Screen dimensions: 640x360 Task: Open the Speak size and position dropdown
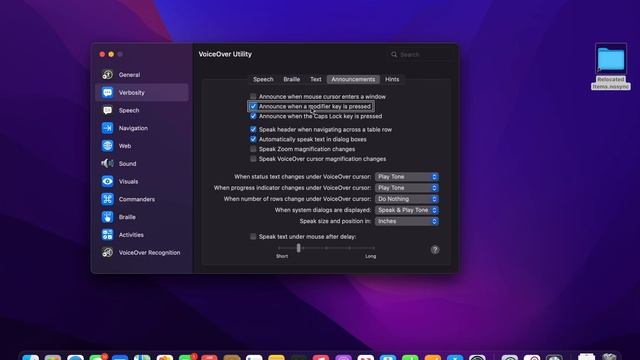pyautogui.click(x=407, y=221)
